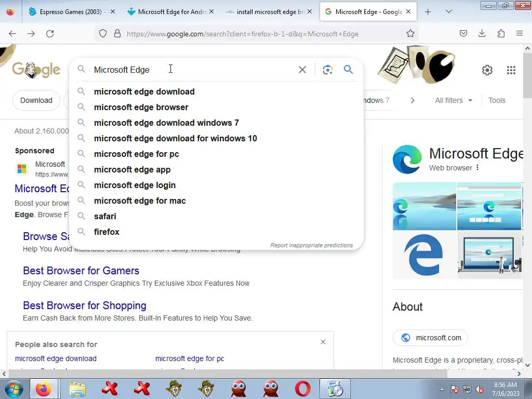Screen dimensions: 532x399
Task: Show hidden system tray icons arrow
Action: pos(442,389)
